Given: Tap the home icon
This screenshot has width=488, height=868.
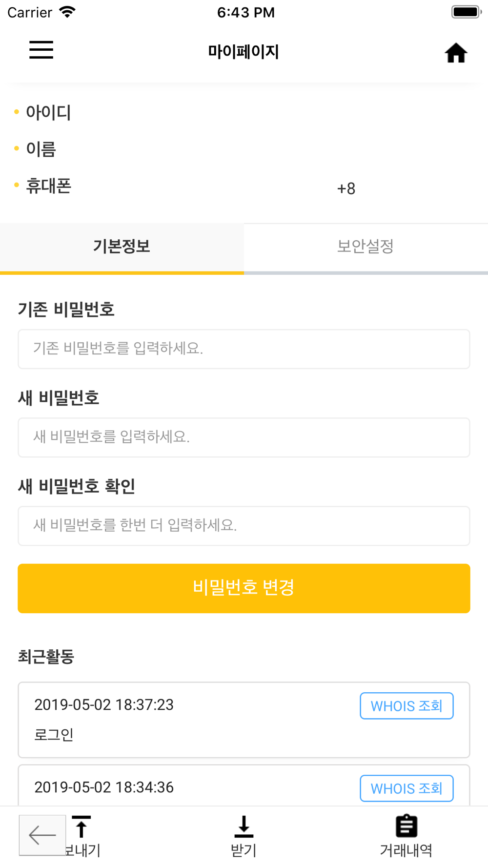Looking at the screenshot, I should pos(456,53).
